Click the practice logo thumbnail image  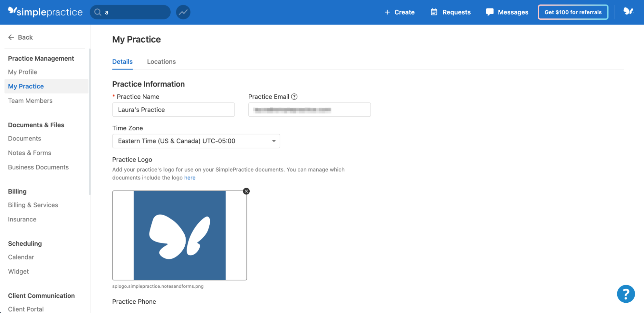(179, 235)
